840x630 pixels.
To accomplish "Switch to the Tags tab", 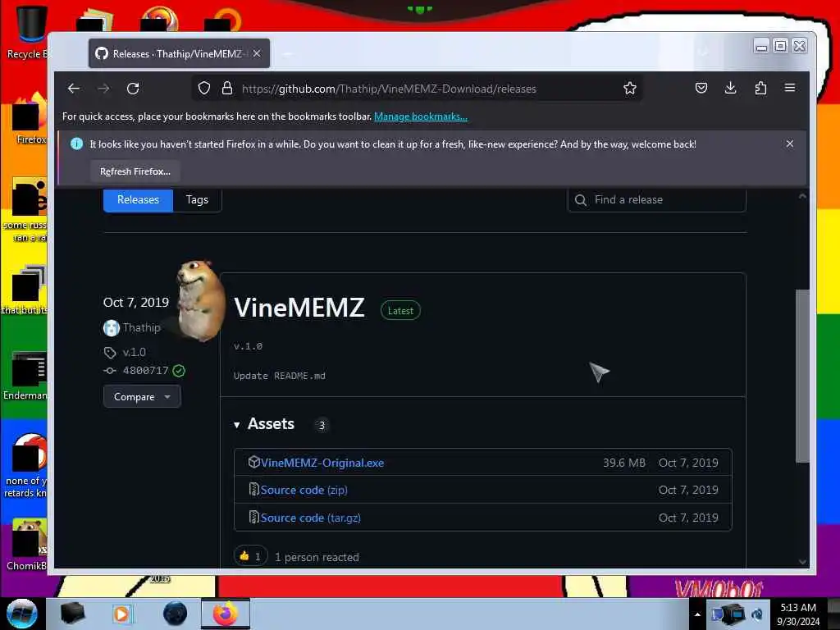I will pyautogui.click(x=197, y=200).
